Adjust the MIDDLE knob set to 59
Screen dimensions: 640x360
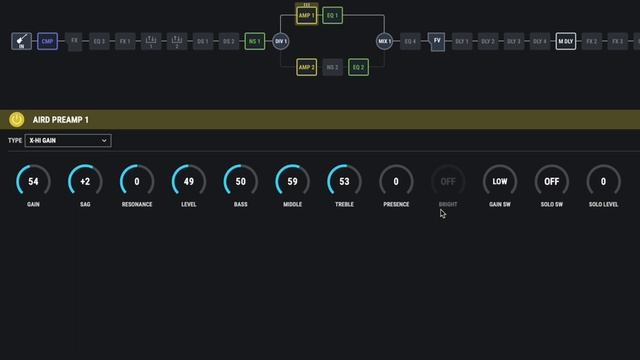[x=292, y=181]
